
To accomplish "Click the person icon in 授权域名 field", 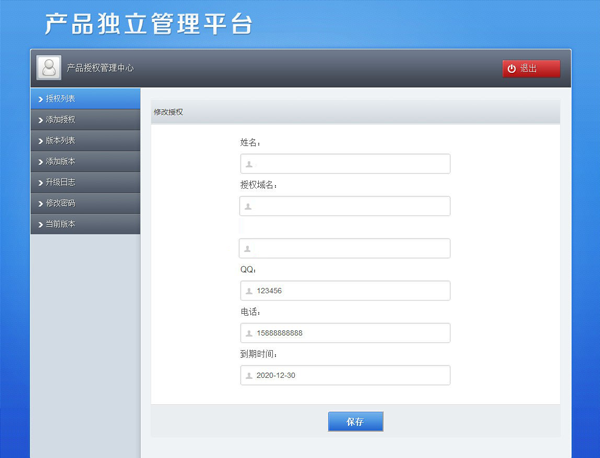I will pyautogui.click(x=248, y=207).
